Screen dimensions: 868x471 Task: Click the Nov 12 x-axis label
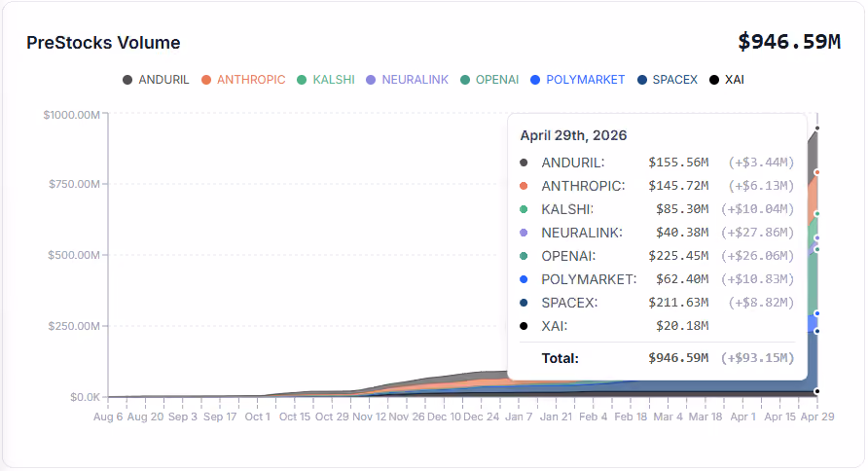tap(369, 417)
